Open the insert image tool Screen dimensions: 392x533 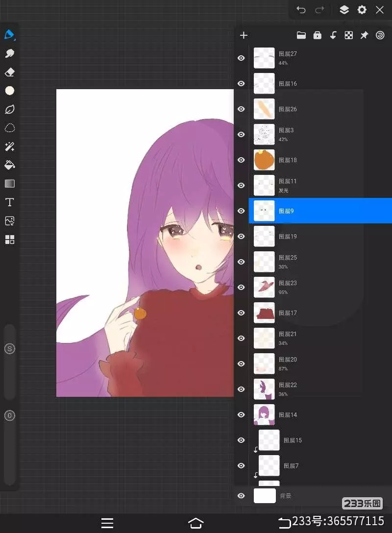(x=9, y=221)
